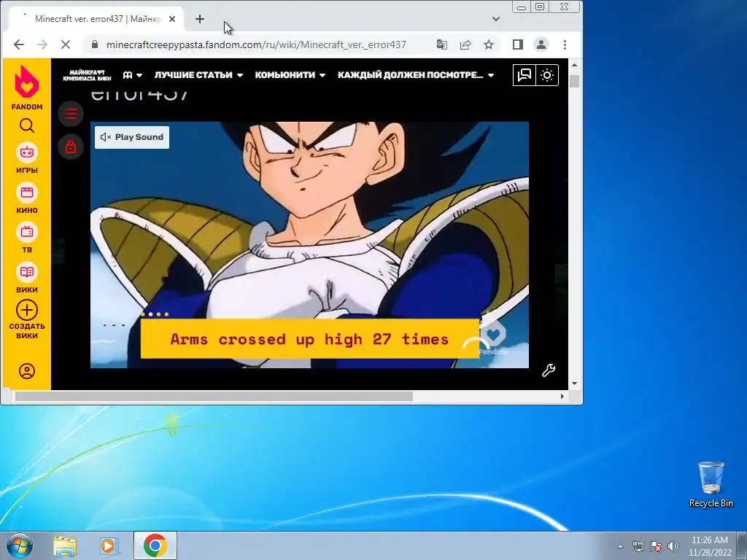
Task: Click the network status tray icon
Action: pos(638,547)
